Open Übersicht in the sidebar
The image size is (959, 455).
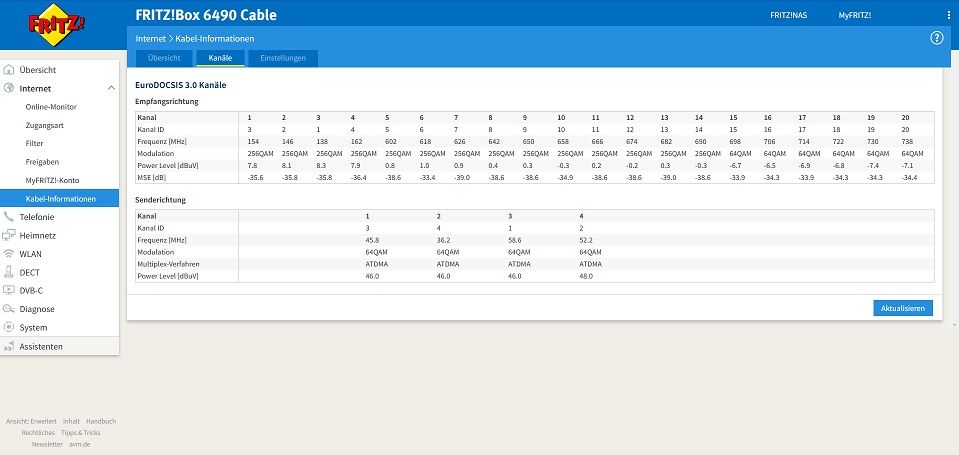click(x=38, y=70)
